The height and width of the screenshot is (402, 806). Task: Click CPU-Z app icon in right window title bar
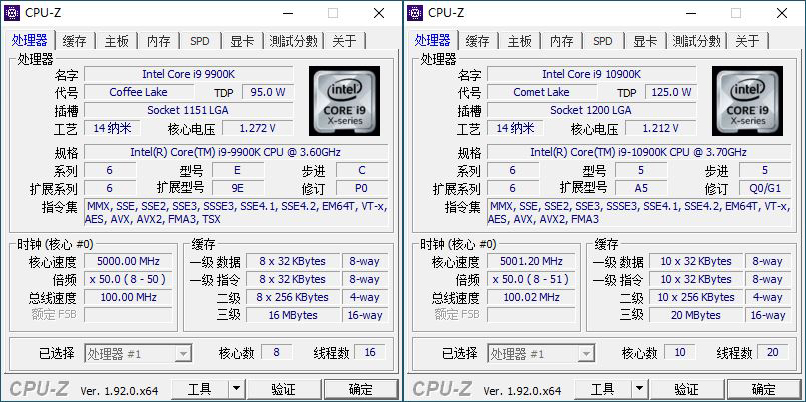click(x=415, y=13)
